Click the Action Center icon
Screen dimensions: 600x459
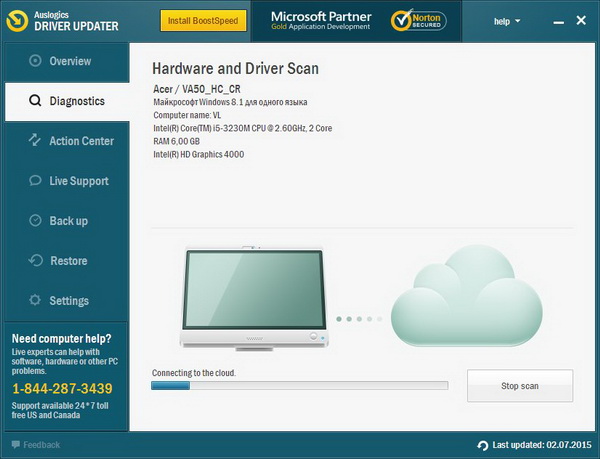[x=35, y=141]
